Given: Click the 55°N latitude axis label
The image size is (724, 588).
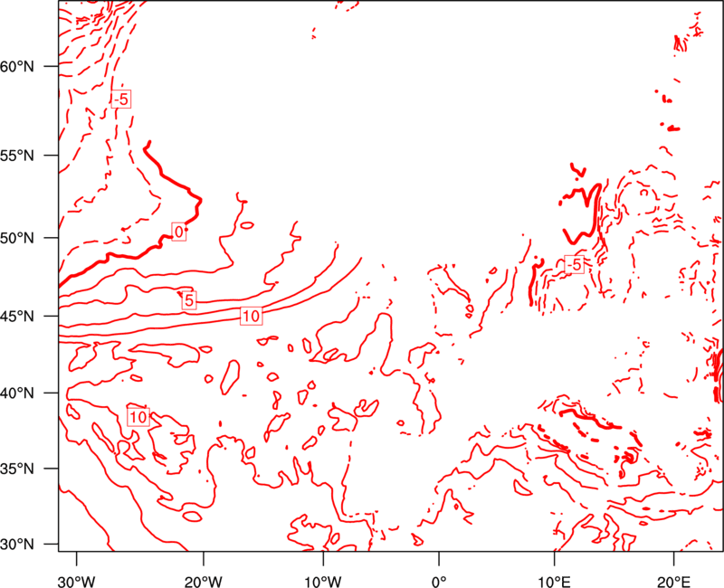Looking at the screenshot, I should point(17,156).
